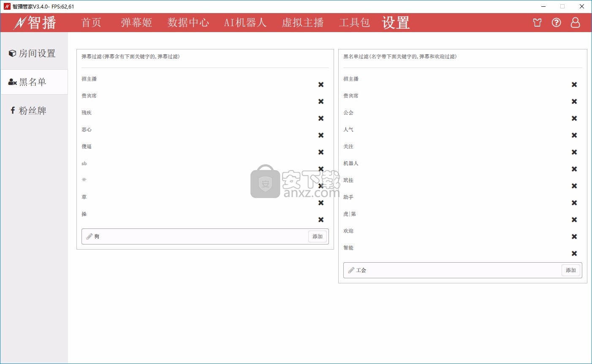This screenshot has width=592, height=364.
Task: Click the 残疾 keyword text
Action: [87, 113]
